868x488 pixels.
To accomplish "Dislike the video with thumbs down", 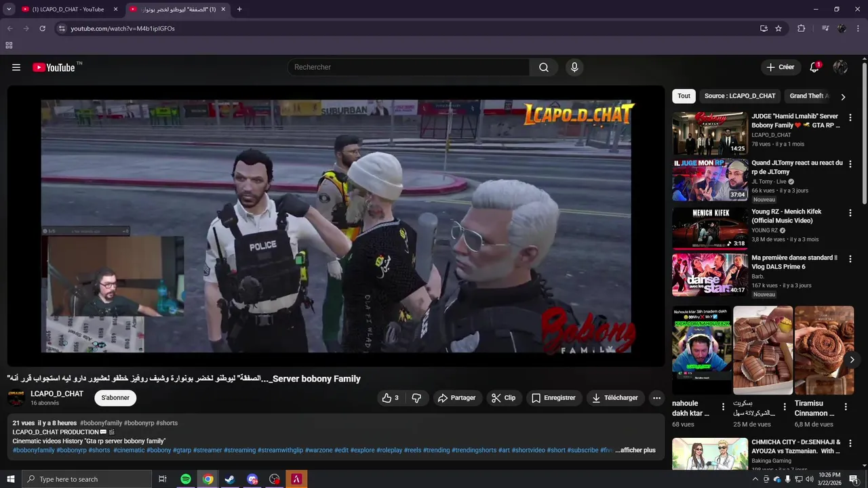I will click(416, 398).
